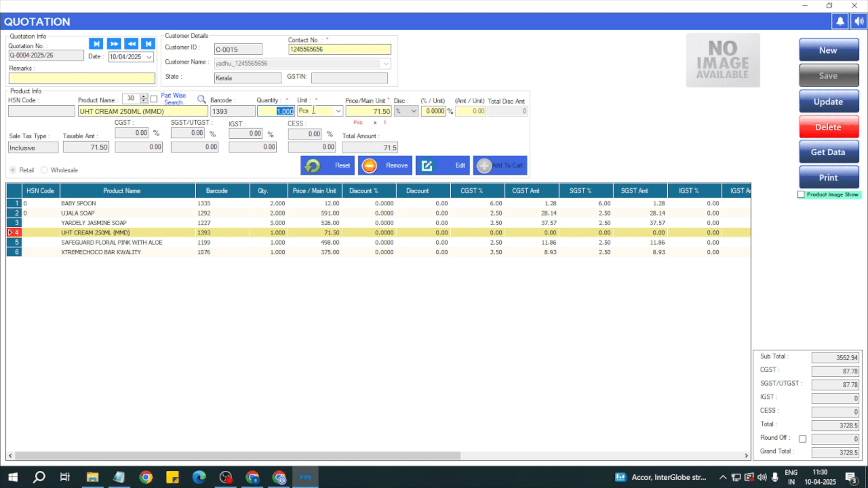Select the Wholesale radio option
868x488 pixels.
44,170
